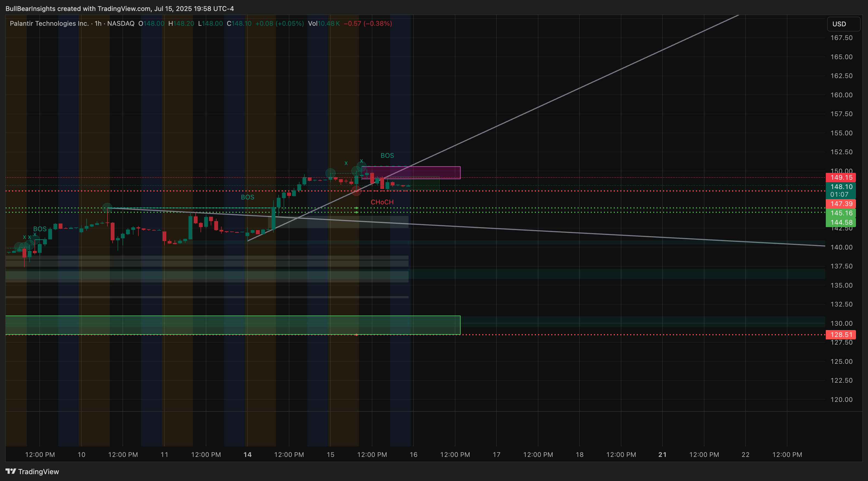Click the Palantir Technologies Inc. symbol title
Screen dimensions: 868x481
click(49, 24)
